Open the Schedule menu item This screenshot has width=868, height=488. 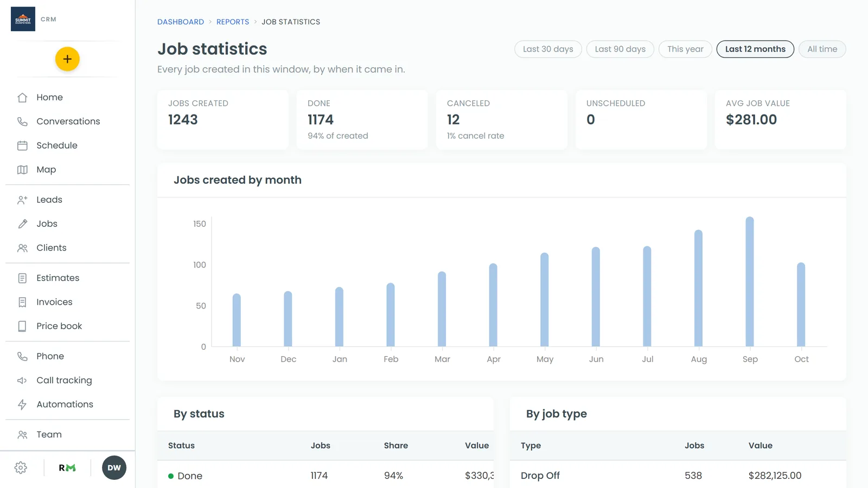coord(57,145)
